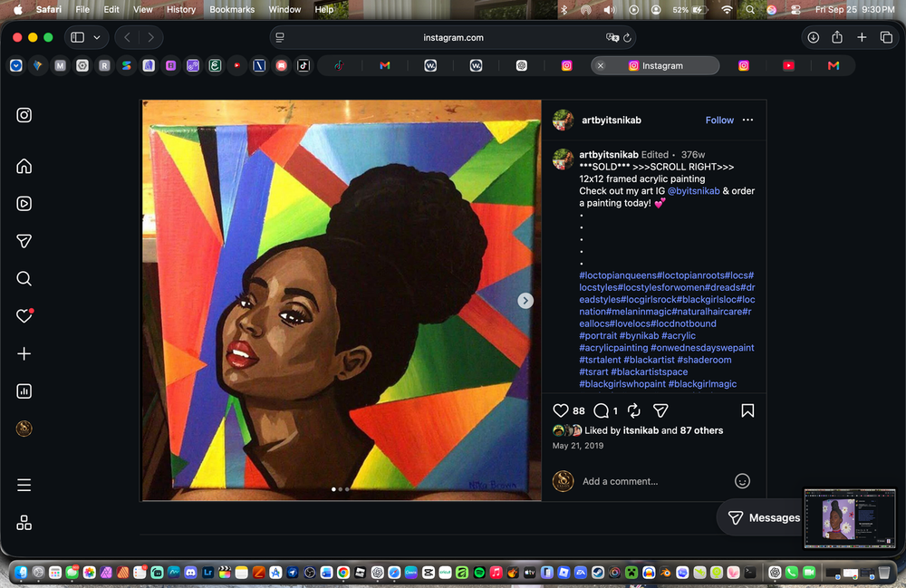Open Wi-Fi menu in menu bar
This screenshot has height=588, width=906.
click(x=727, y=9)
